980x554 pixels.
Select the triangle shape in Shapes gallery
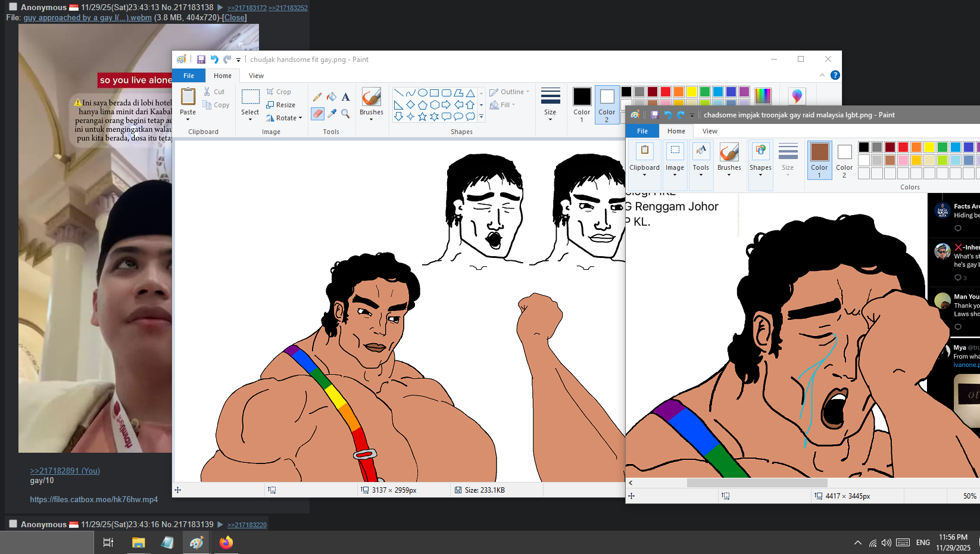[x=470, y=93]
